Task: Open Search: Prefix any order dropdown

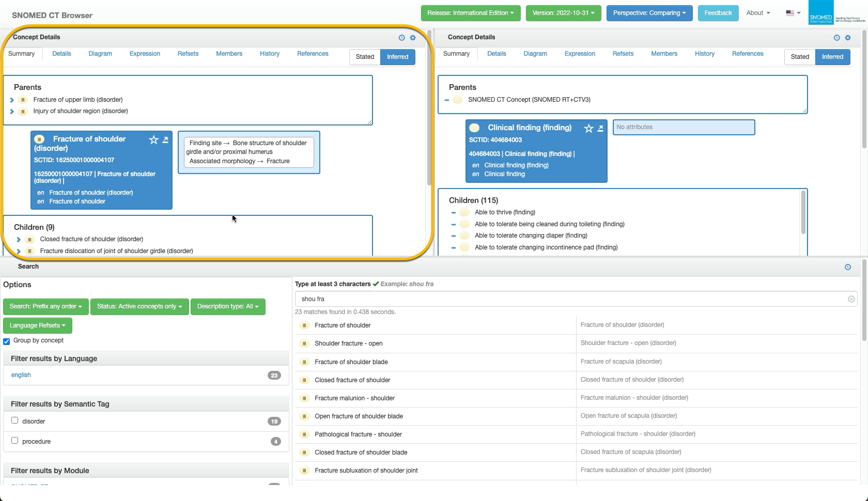Action: click(x=46, y=307)
